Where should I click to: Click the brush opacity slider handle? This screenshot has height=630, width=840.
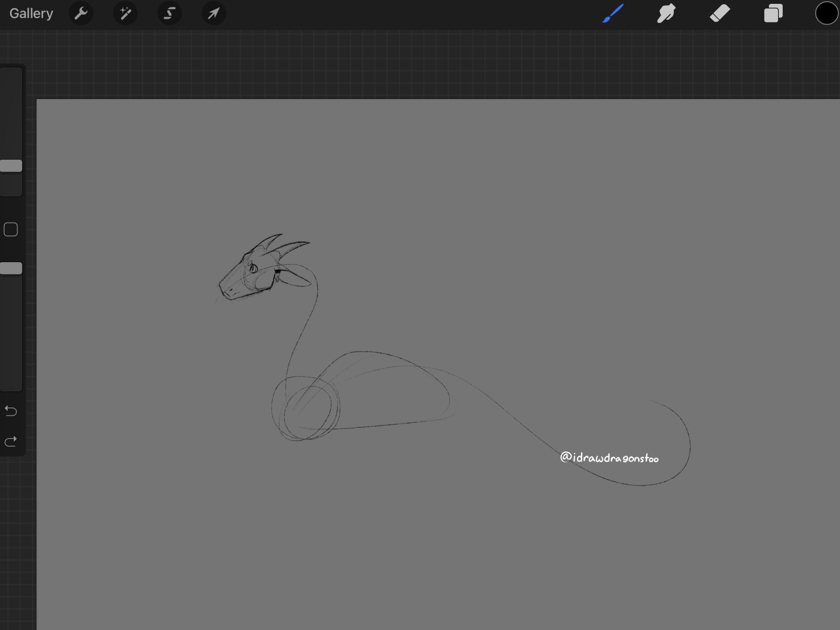(11, 268)
